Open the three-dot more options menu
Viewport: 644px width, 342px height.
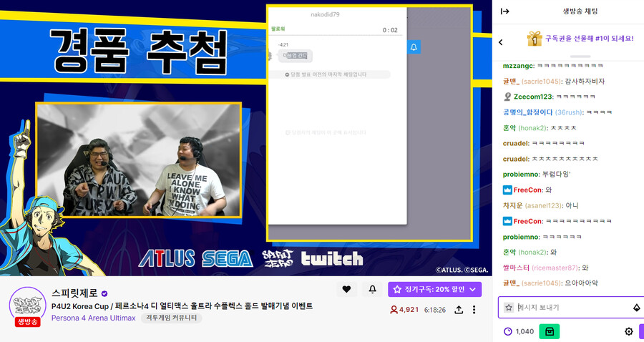474,310
